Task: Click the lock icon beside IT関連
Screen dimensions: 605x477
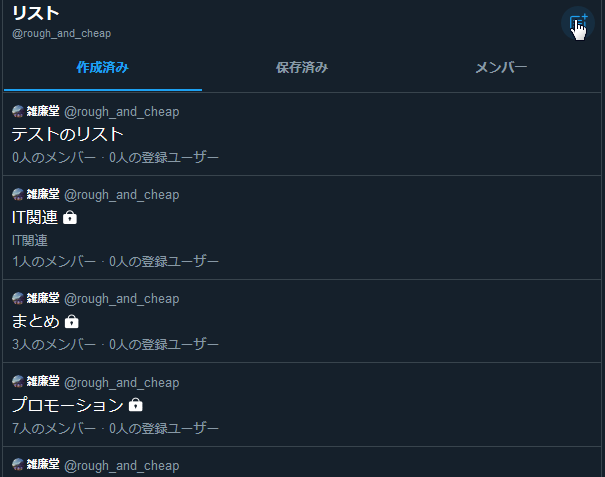Action: pos(70,217)
